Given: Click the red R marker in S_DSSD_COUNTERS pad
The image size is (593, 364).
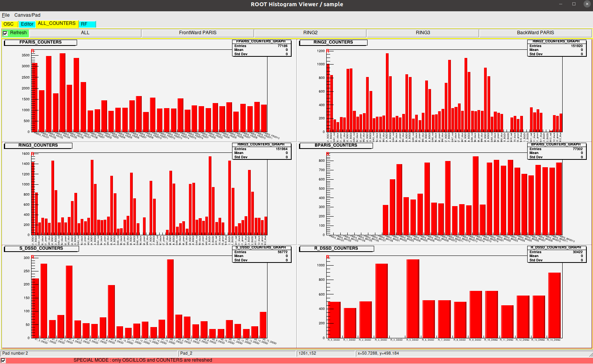Looking at the screenshot, I should coord(33,257).
